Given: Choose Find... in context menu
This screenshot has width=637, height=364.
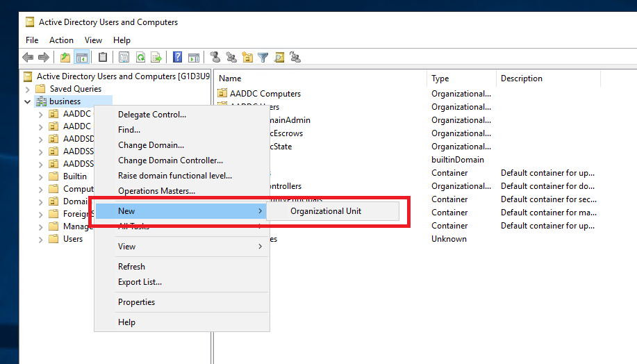Looking at the screenshot, I should point(182,130).
